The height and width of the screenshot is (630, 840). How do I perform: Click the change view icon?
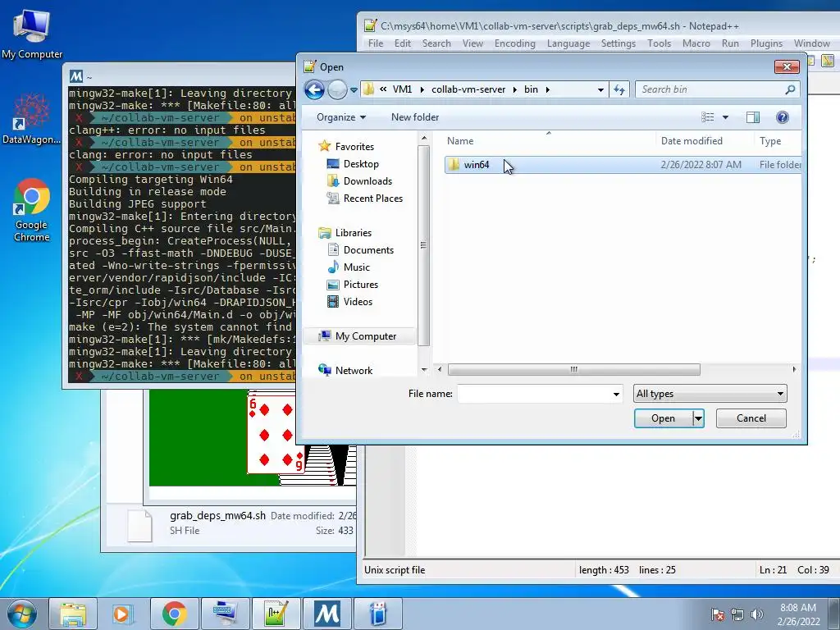[708, 116]
